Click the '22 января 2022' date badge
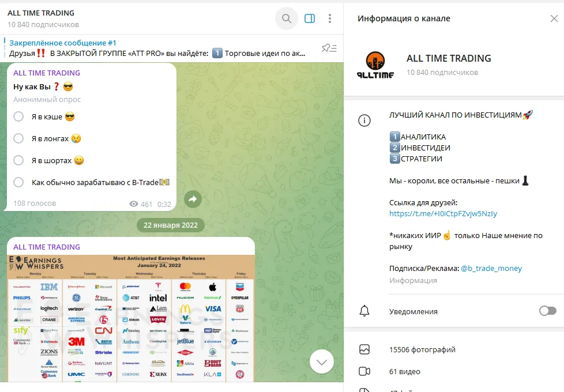 (171, 225)
